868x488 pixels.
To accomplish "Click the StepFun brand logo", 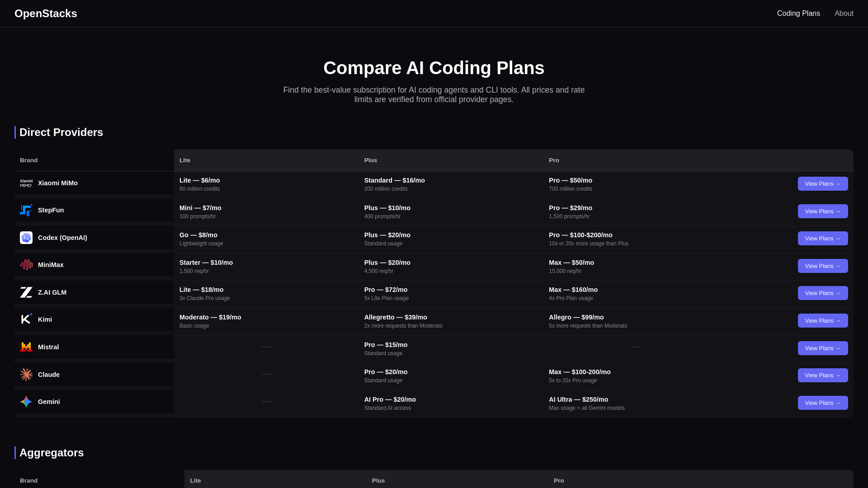I will tap(26, 210).
